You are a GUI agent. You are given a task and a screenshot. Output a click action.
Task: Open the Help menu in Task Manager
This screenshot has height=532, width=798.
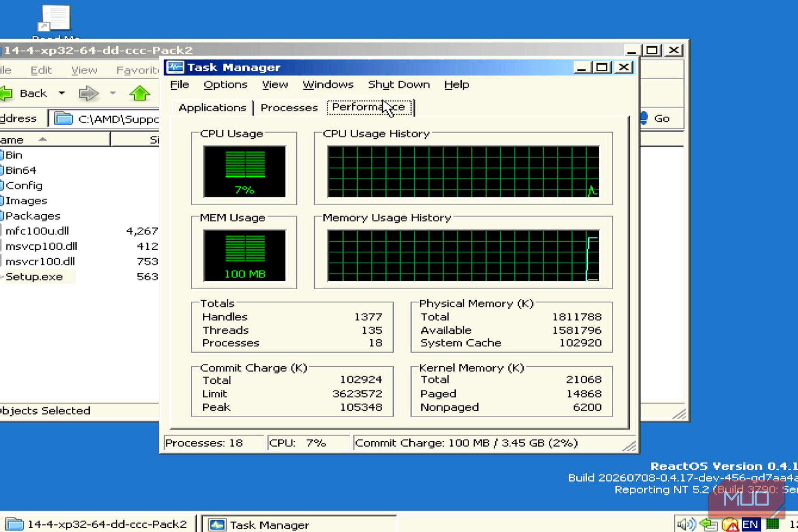tap(456, 84)
